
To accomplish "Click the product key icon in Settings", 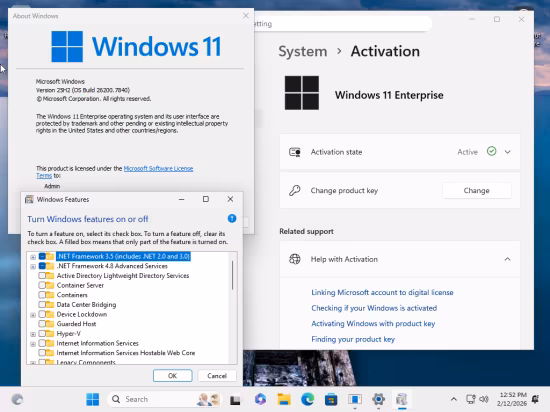I will pos(295,190).
